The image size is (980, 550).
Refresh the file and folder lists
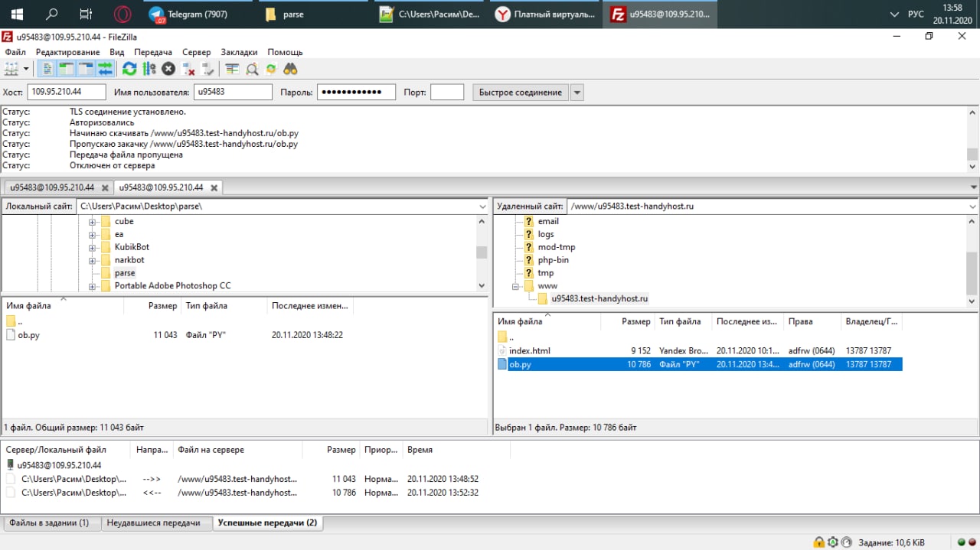pos(129,69)
